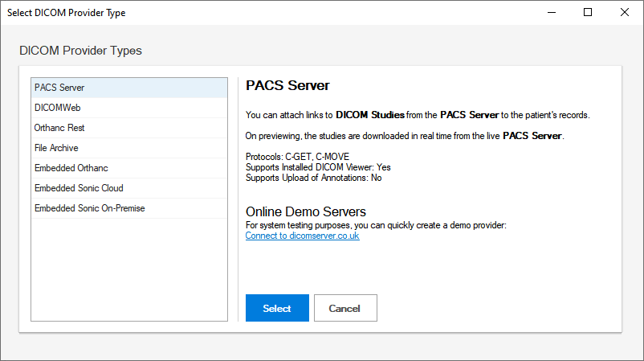Click the dialog title bar text
Image resolution: width=644 pixels, height=361 pixels.
coord(67,13)
